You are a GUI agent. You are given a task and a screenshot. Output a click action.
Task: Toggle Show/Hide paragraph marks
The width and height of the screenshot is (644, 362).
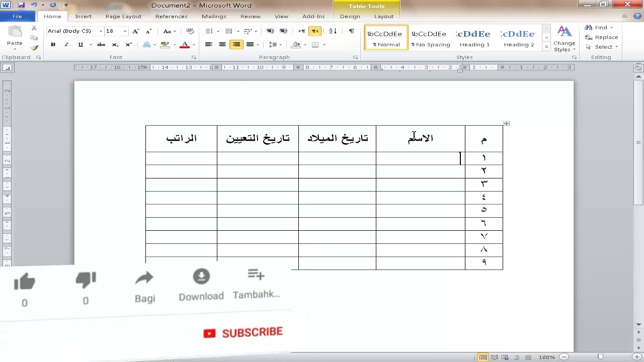click(351, 31)
